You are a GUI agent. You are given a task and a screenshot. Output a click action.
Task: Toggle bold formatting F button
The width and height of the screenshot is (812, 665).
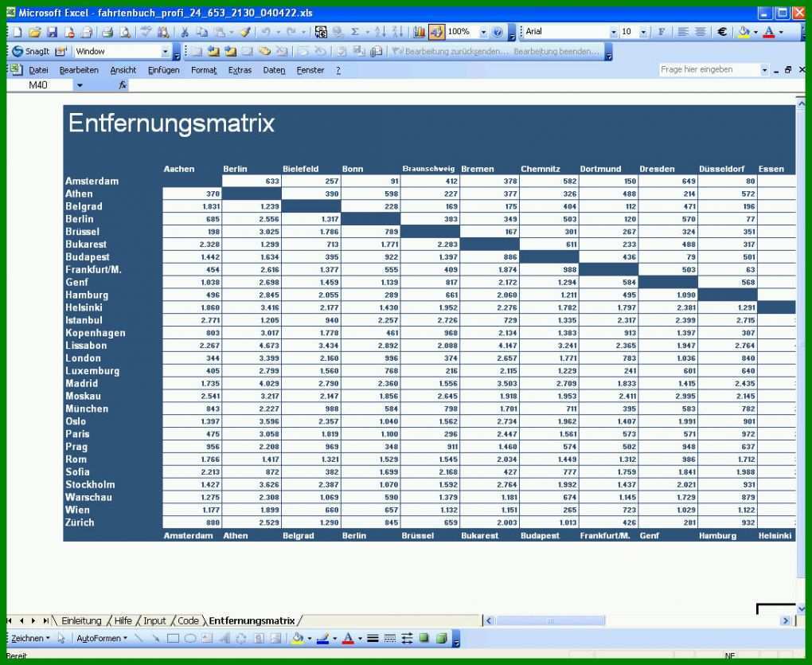point(662,32)
